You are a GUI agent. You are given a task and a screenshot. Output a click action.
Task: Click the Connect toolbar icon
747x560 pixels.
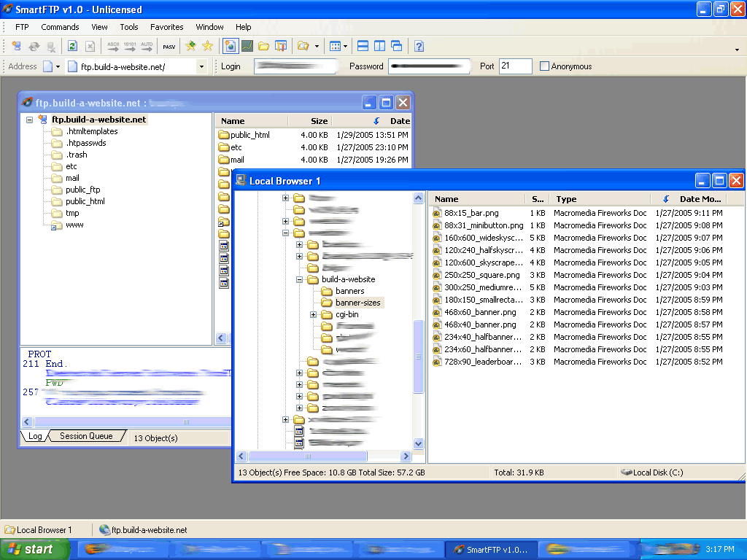click(x=17, y=46)
